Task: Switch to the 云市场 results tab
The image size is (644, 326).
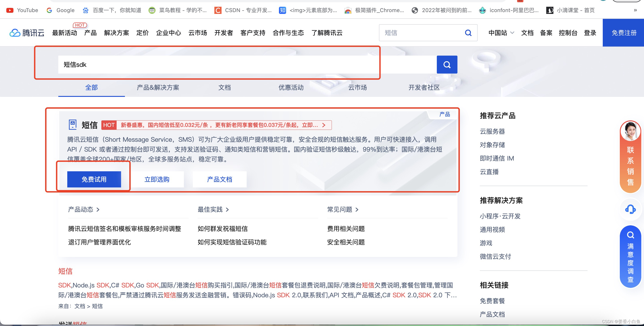Action: point(357,87)
